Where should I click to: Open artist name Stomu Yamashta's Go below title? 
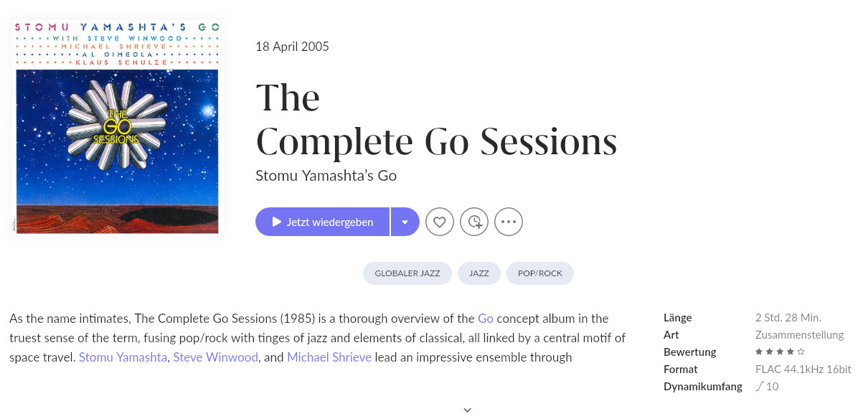[x=326, y=176]
